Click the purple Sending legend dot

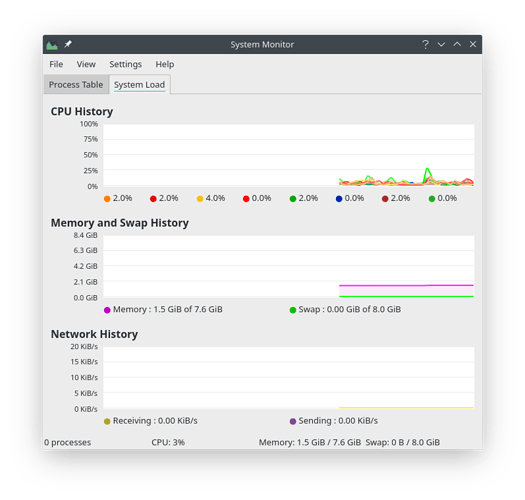click(293, 421)
